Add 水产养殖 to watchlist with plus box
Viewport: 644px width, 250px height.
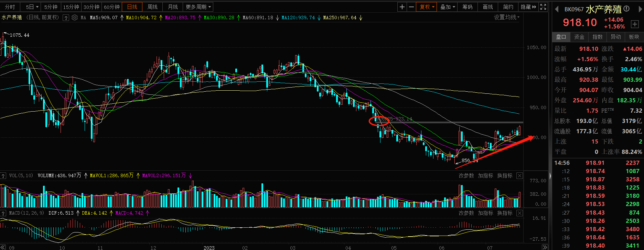coord(635,24)
